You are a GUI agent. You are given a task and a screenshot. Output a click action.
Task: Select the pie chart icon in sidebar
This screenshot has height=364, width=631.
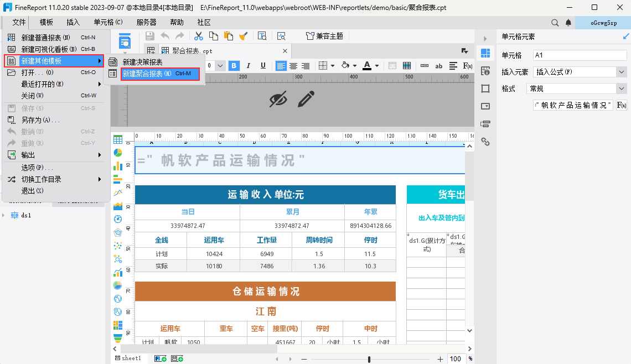118,153
